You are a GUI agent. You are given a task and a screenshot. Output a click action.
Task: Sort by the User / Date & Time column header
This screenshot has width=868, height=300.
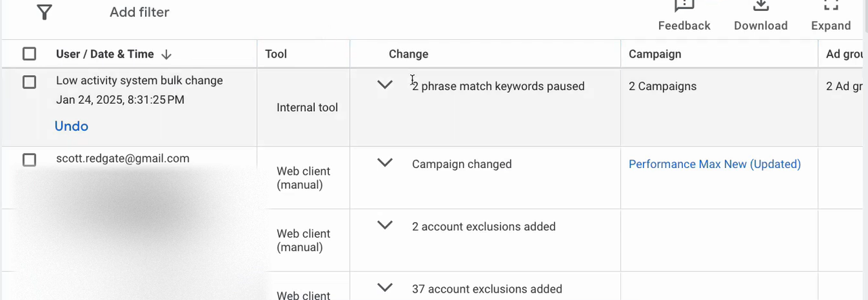tap(105, 54)
